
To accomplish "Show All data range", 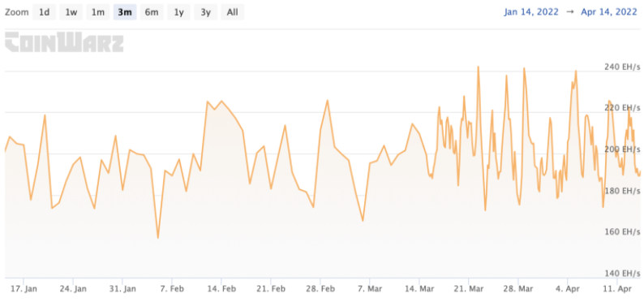I will point(233,12).
